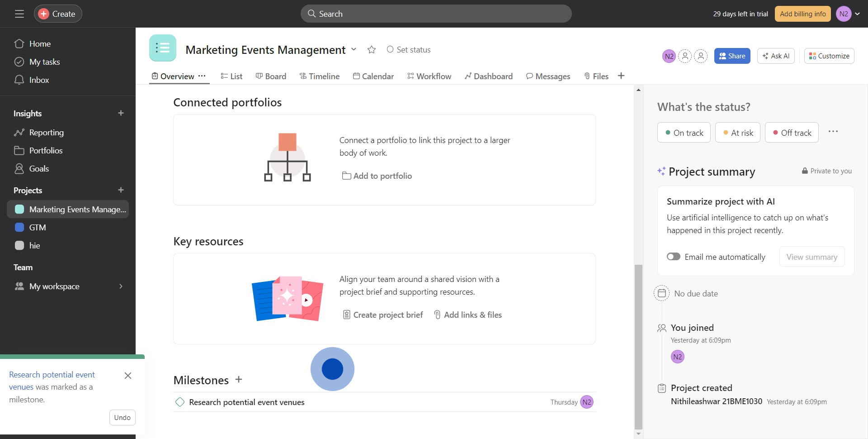868x439 pixels.
Task: Switch to the Files tab
Action: click(x=596, y=76)
